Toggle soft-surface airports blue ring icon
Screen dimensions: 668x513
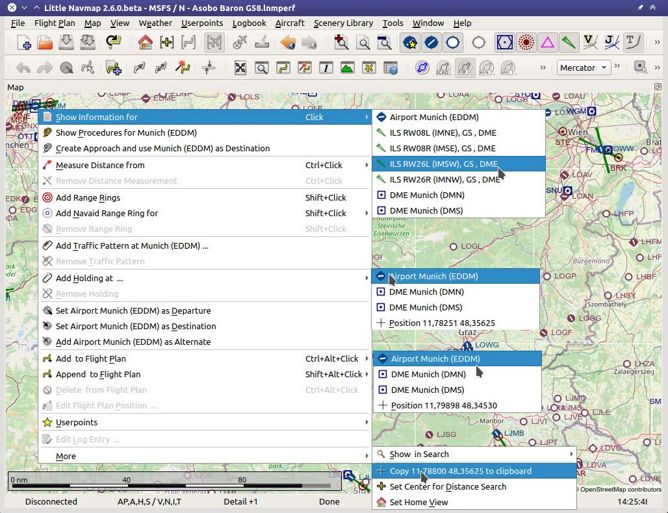(452, 43)
